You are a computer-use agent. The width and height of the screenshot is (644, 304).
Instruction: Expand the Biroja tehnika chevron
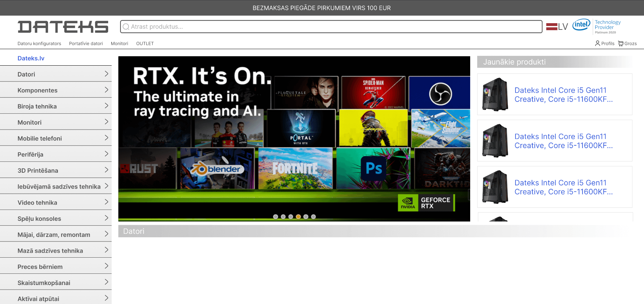[x=106, y=106]
